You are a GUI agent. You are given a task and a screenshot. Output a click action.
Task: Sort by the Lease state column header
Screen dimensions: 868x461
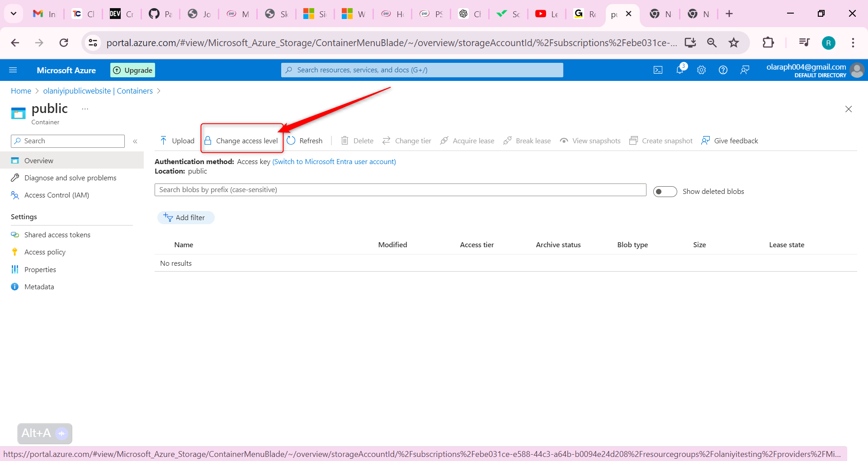[x=787, y=245]
